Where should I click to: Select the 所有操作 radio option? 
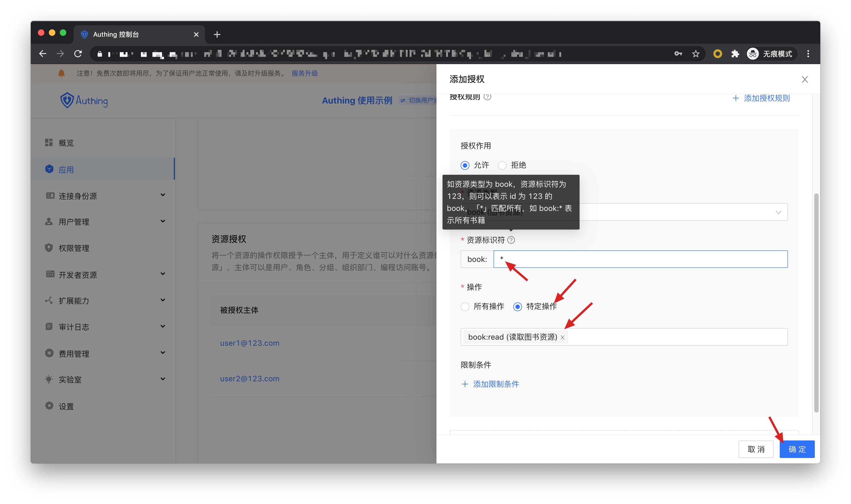[465, 307]
